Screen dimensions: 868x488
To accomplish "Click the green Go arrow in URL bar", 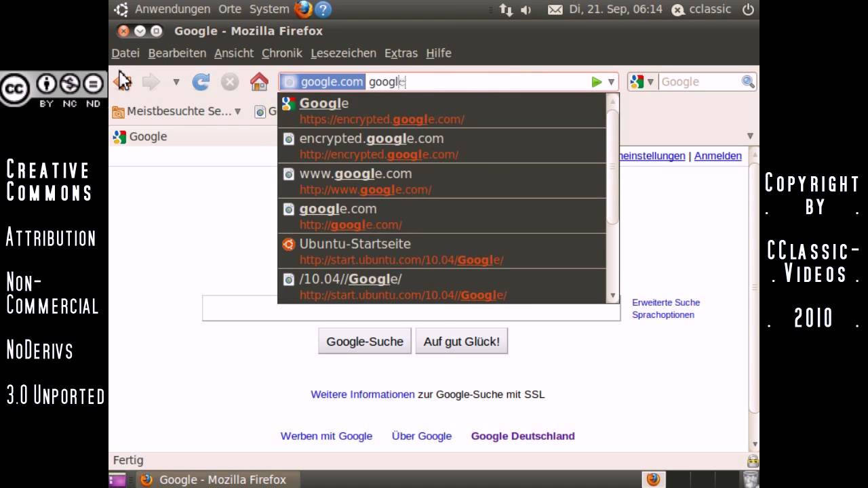I will click(x=597, y=82).
